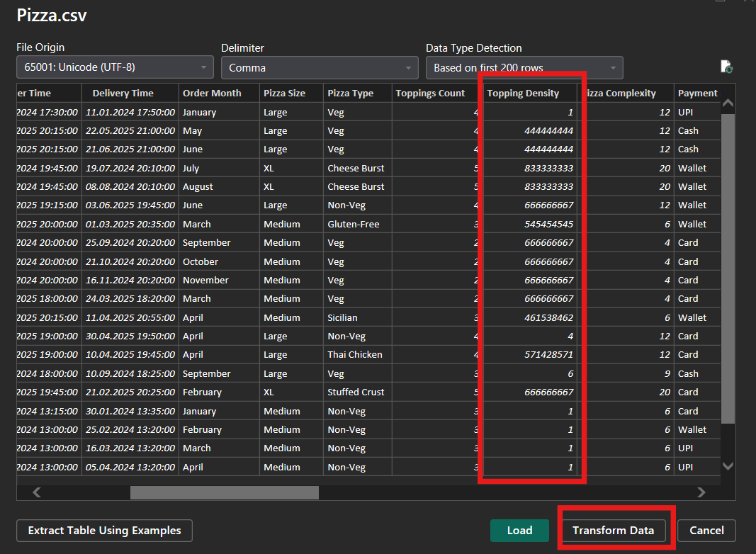Click the Transform Data button
The image size is (756, 554).
pyautogui.click(x=613, y=531)
